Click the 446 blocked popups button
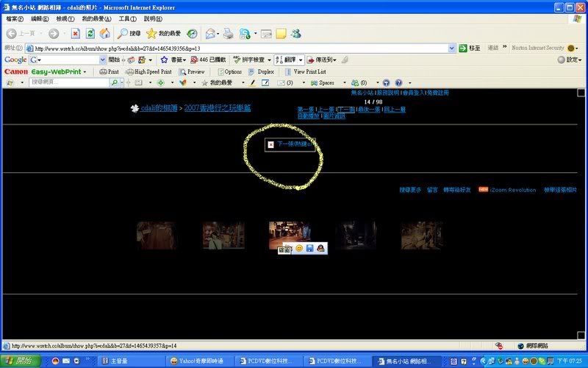588x368 pixels. [208, 60]
